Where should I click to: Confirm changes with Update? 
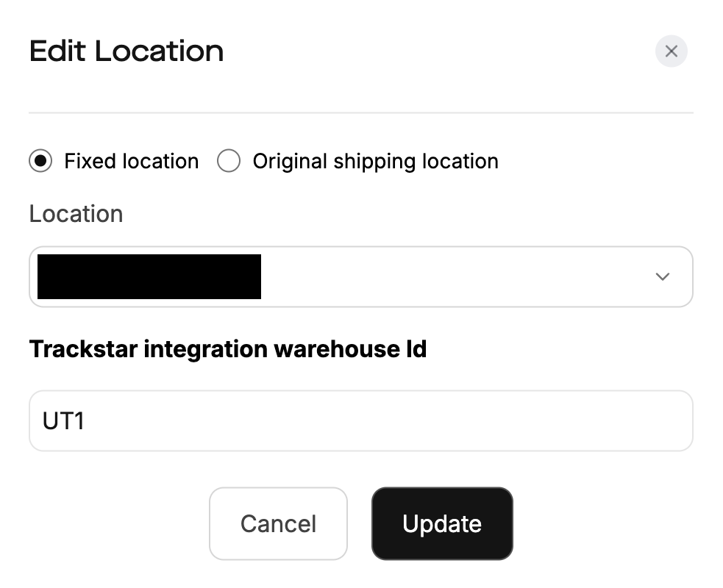tap(441, 523)
